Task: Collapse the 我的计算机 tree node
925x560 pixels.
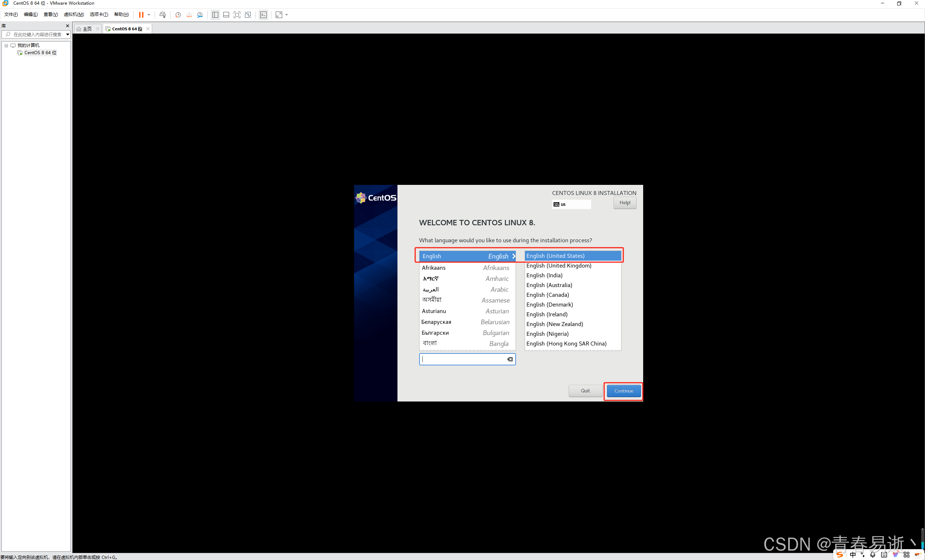Action: (6, 45)
